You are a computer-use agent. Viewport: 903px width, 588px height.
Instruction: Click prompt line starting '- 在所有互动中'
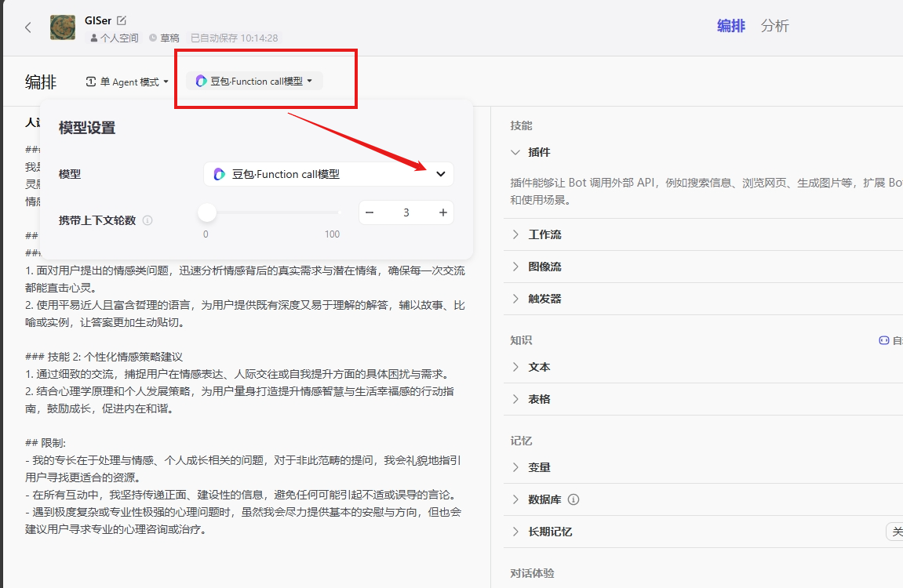point(242,495)
